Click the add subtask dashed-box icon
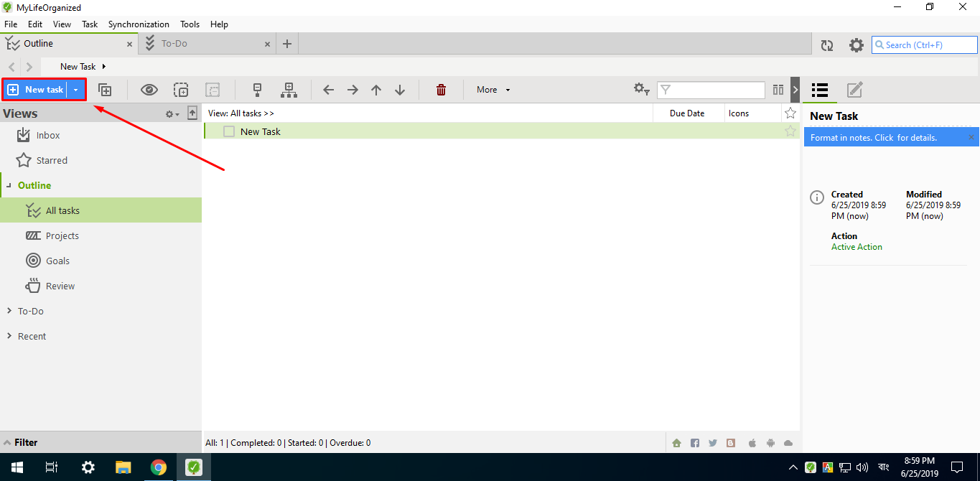 [181, 90]
